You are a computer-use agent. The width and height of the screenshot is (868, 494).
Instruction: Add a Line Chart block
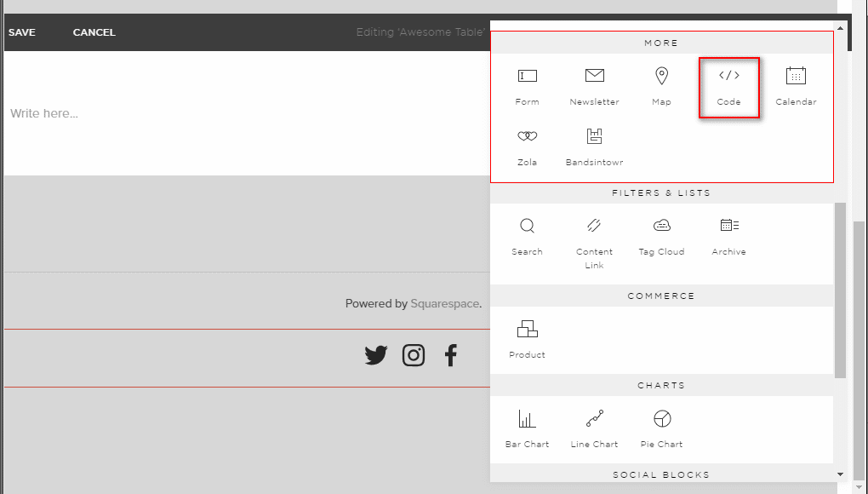tap(594, 428)
